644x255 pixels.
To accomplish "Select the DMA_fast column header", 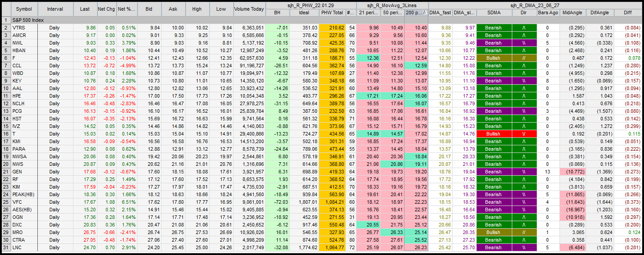I will pos(440,12).
